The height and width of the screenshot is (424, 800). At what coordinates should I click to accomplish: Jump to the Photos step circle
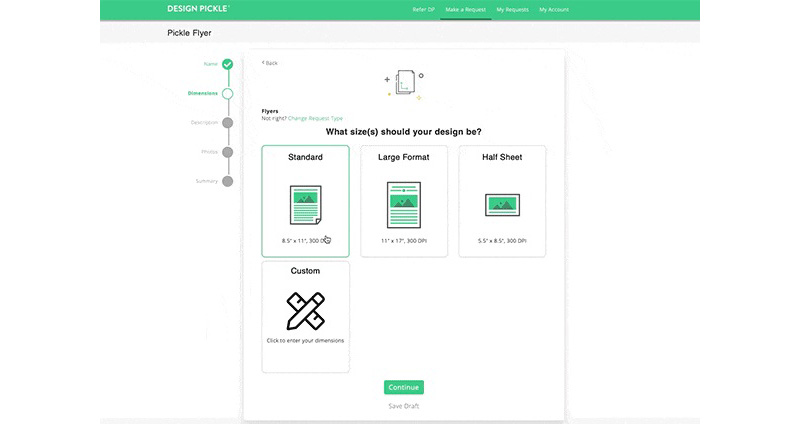tap(228, 152)
